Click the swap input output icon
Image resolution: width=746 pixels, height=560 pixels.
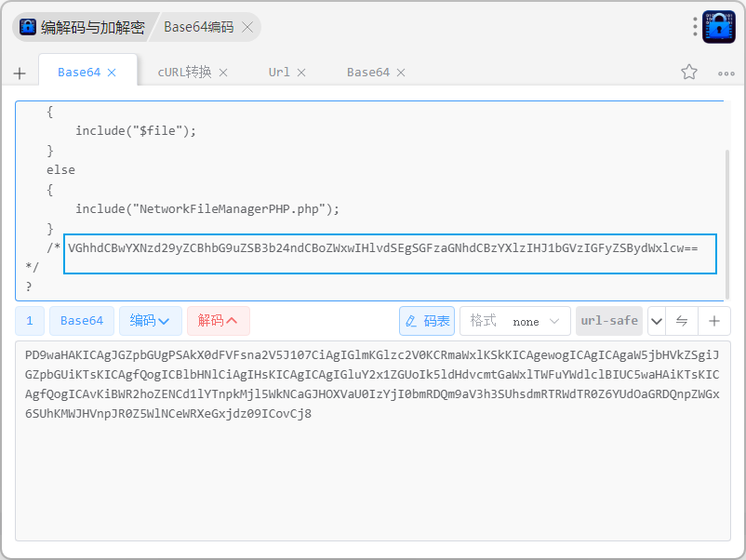(682, 321)
